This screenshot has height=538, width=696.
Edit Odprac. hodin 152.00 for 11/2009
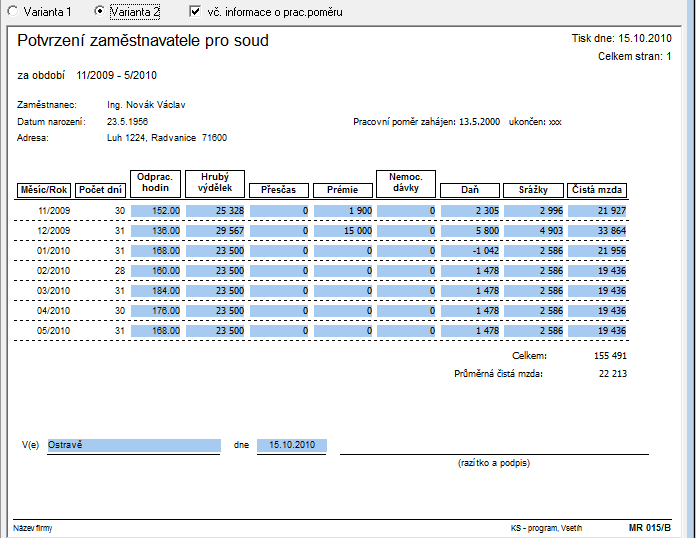[x=156, y=211]
